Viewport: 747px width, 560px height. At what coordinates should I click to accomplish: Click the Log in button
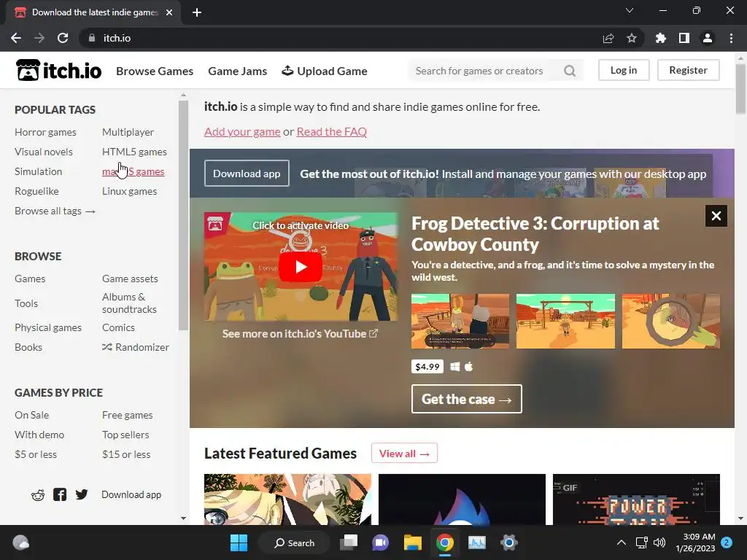[x=624, y=70]
